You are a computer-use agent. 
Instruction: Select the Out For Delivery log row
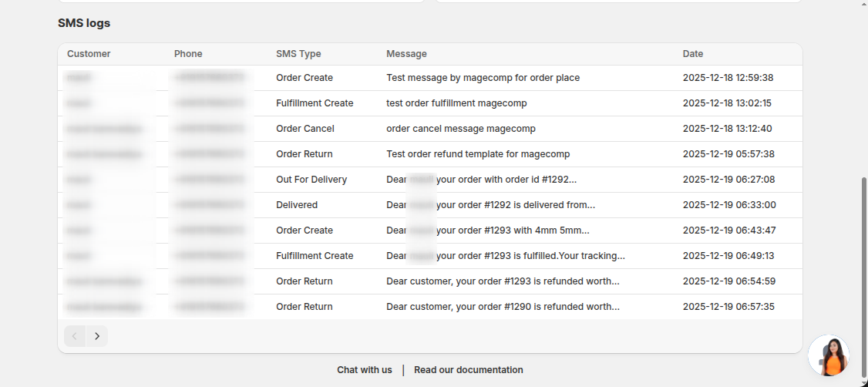311,180
